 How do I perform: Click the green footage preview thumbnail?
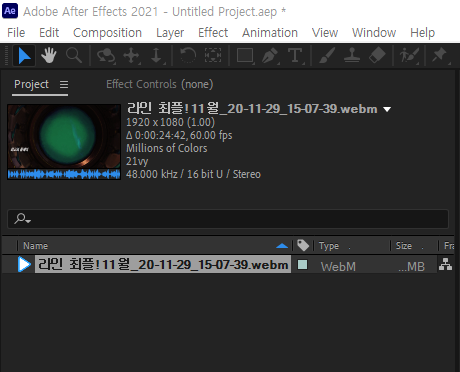click(x=64, y=142)
